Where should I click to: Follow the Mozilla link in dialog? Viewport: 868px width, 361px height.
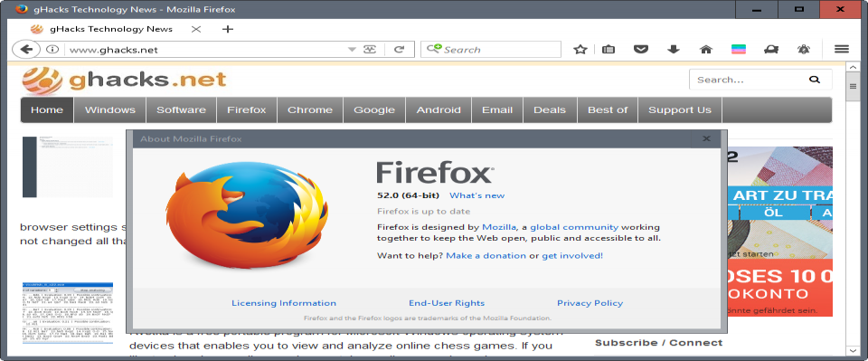tap(499, 227)
